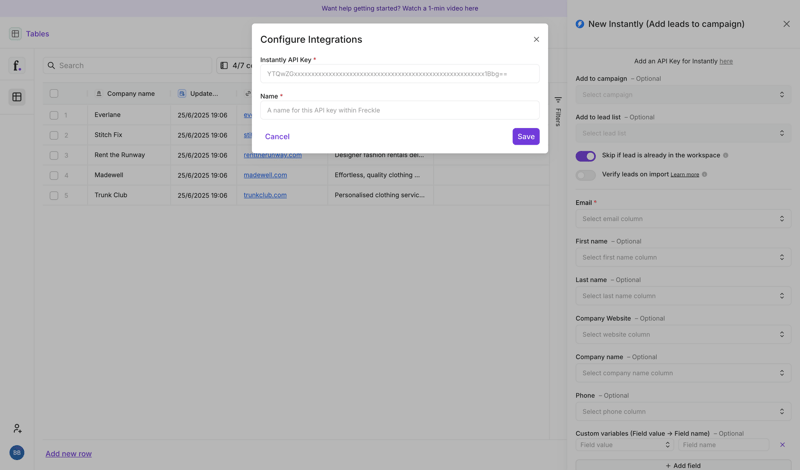Click the Trunk Club company name cell
Viewport: 800px width, 470px height.
coord(129,195)
